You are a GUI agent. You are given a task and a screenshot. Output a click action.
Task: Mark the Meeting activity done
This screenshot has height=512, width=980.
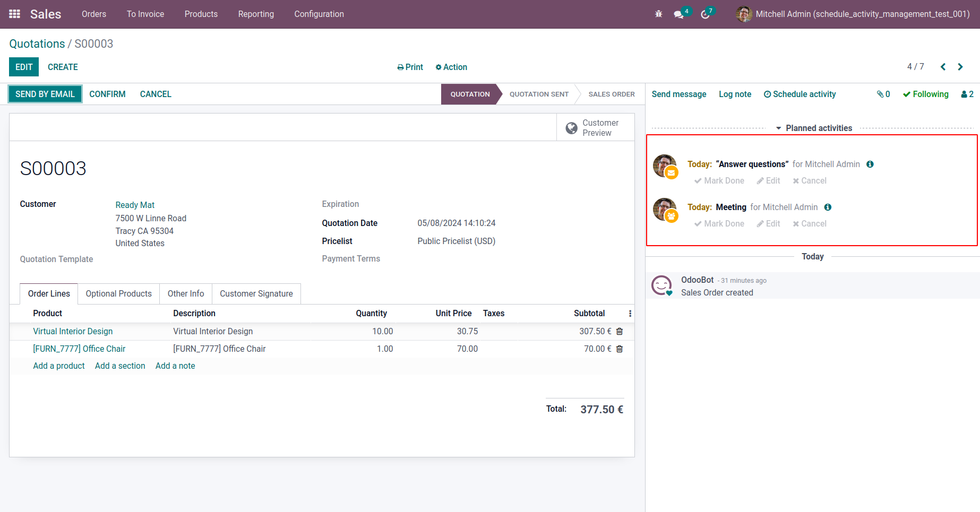pyautogui.click(x=719, y=223)
